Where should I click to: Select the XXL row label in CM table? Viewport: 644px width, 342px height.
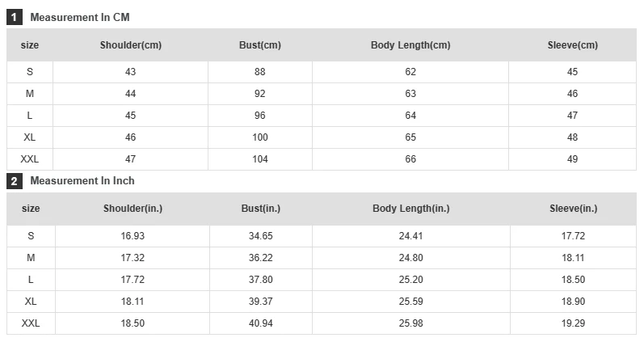point(30,159)
